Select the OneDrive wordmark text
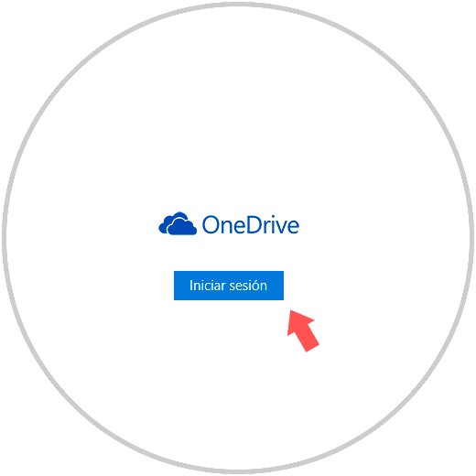Viewport: 476px width, 476px height. click(x=251, y=225)
